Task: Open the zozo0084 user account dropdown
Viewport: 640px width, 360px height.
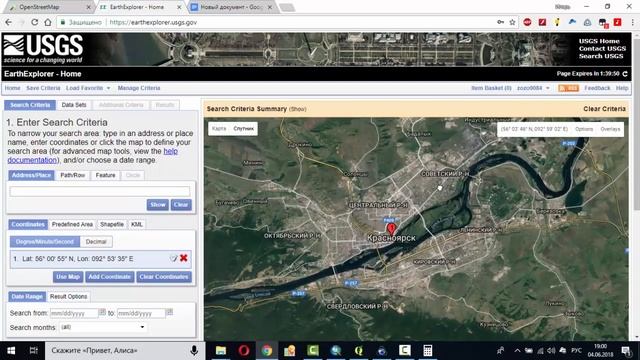Action: point(533,88)
